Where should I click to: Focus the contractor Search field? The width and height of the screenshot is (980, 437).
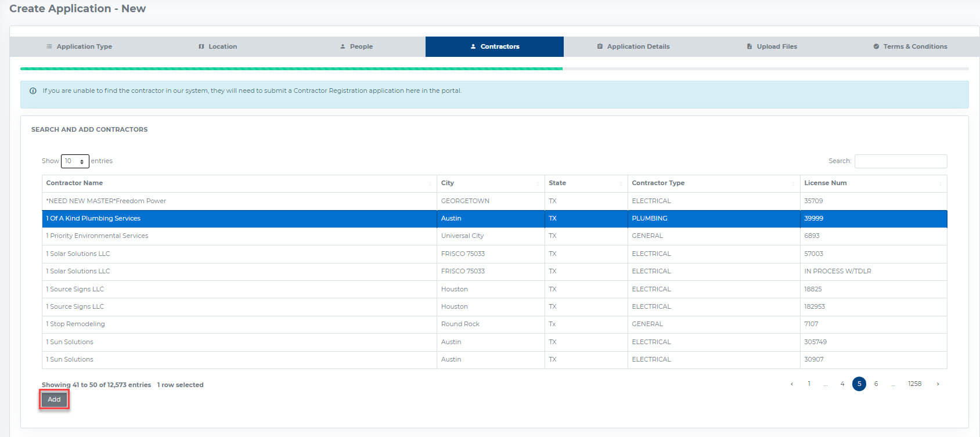[900, 161]
